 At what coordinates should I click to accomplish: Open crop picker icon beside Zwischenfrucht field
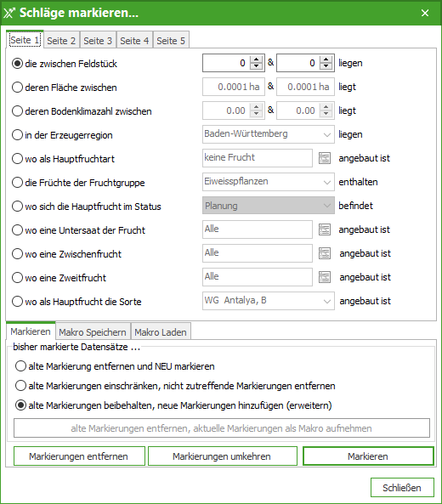tap(325, 253)
